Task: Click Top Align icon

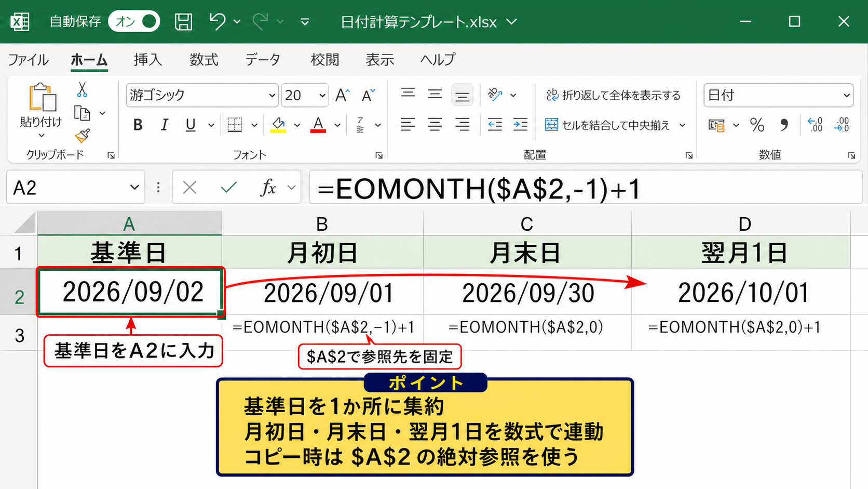Action: coord(408,94)
